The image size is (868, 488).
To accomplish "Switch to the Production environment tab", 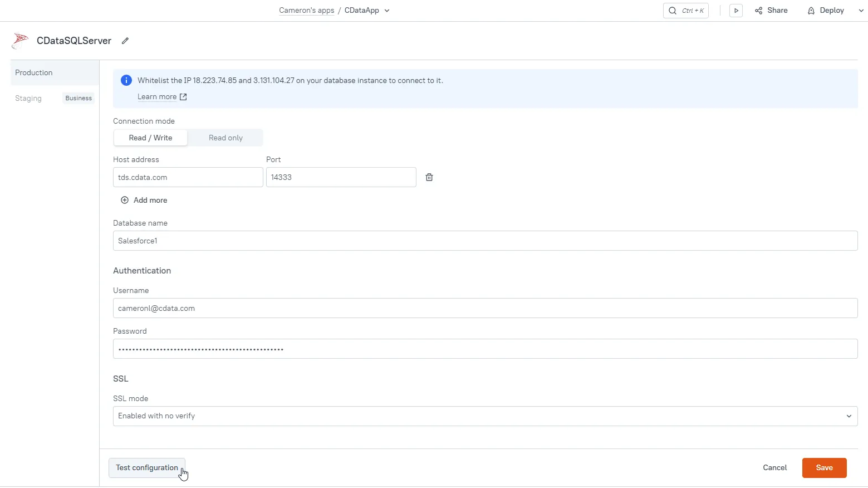I will (x=34, y=72).
